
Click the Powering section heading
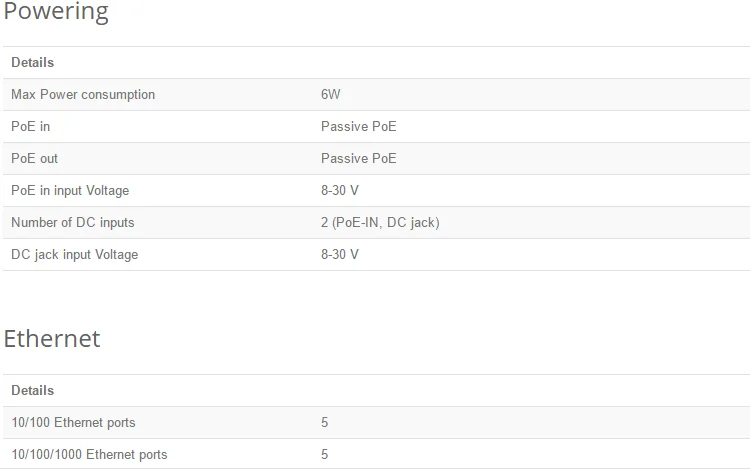point(56,11)
